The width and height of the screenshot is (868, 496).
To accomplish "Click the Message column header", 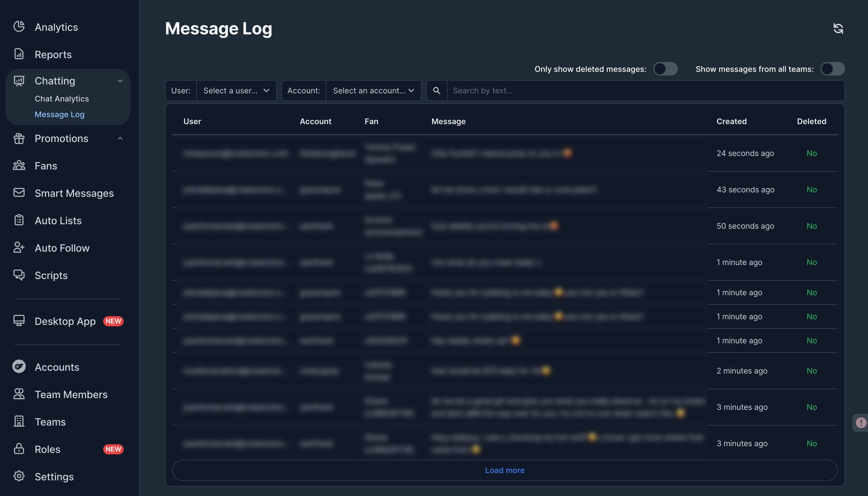I will [x=448, y=121].
